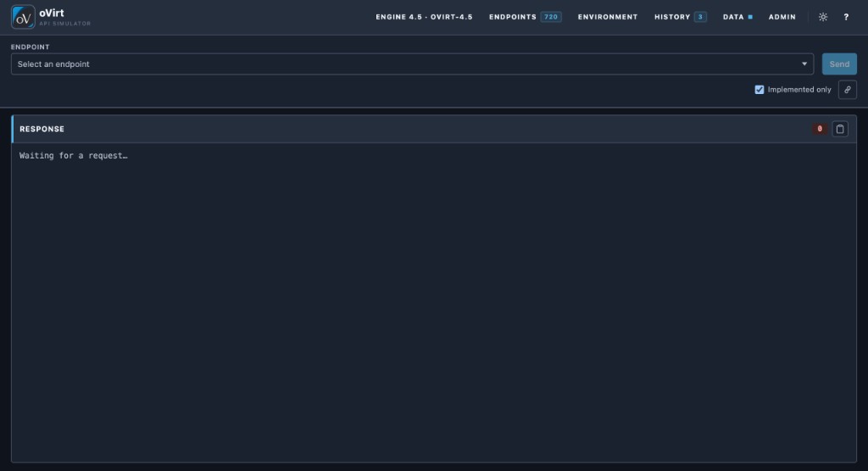Click the History 3 count badge
The width and height of the screenshot is (868, 471).
click(700, 17)
